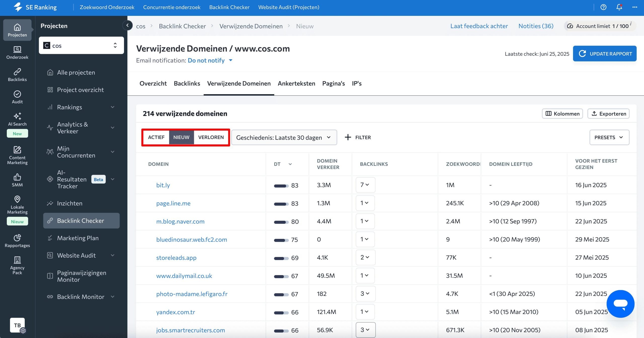Image resolution: width=644 pixels, height=338 pixels.
Task: Open SMM in the left icon bar
Action: coord(17,180)
